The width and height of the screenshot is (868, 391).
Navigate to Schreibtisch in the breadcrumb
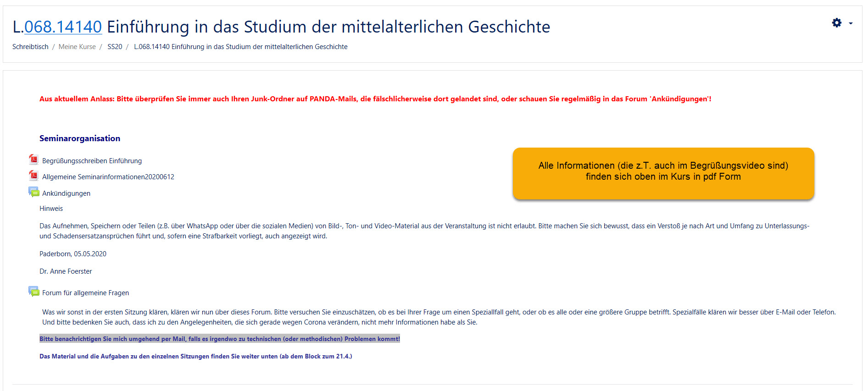pos(30,47)
